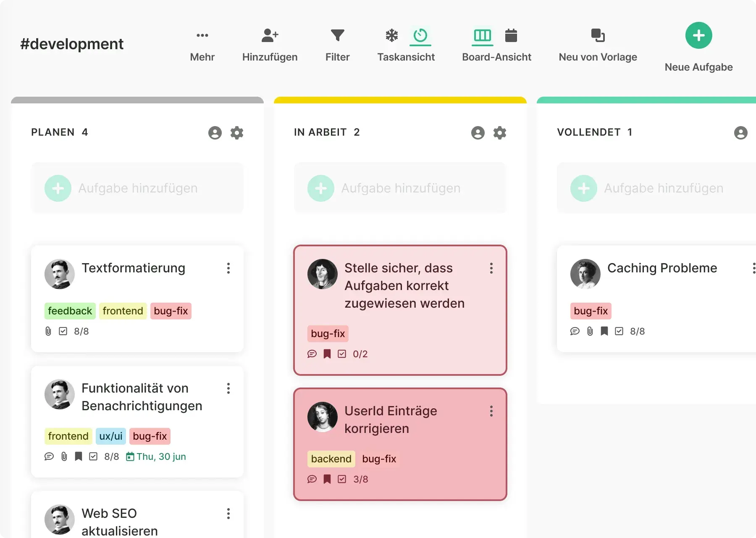Expand options for Funktionalität von Benachrichtigungen card
The width and height of the screenshot is (756, 538).
tap(228, 388)
